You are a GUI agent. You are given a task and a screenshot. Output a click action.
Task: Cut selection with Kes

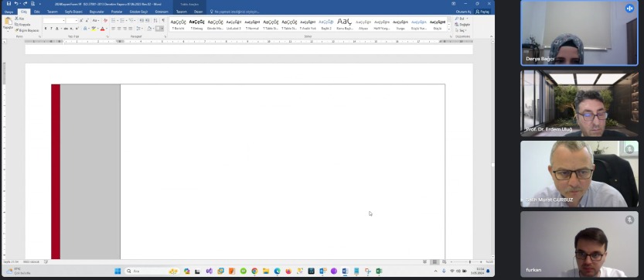click(20, 19)
